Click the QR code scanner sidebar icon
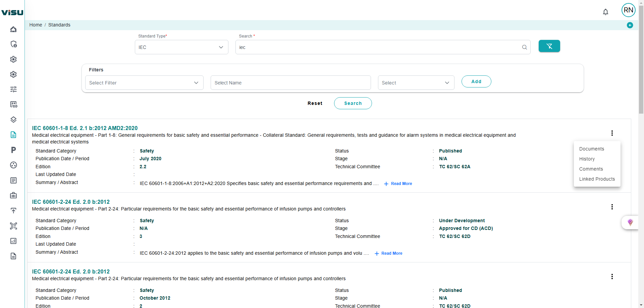The width and height of the screenshot is (644, 308). tap(13, 226)
